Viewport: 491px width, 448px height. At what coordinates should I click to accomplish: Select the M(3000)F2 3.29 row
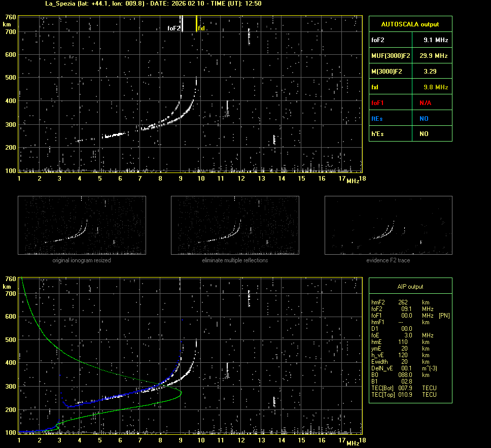(410, 72)
